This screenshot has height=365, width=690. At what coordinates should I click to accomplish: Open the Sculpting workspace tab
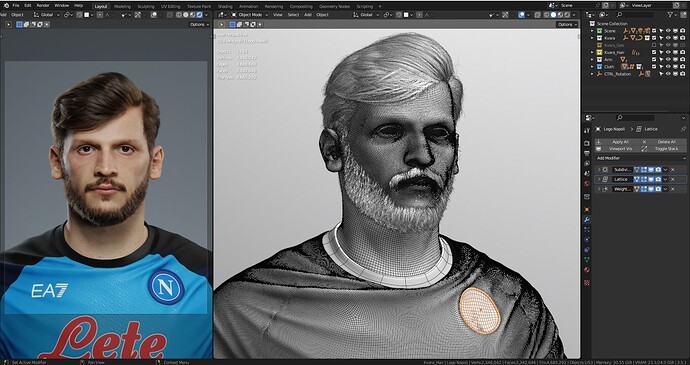(146, 7)
